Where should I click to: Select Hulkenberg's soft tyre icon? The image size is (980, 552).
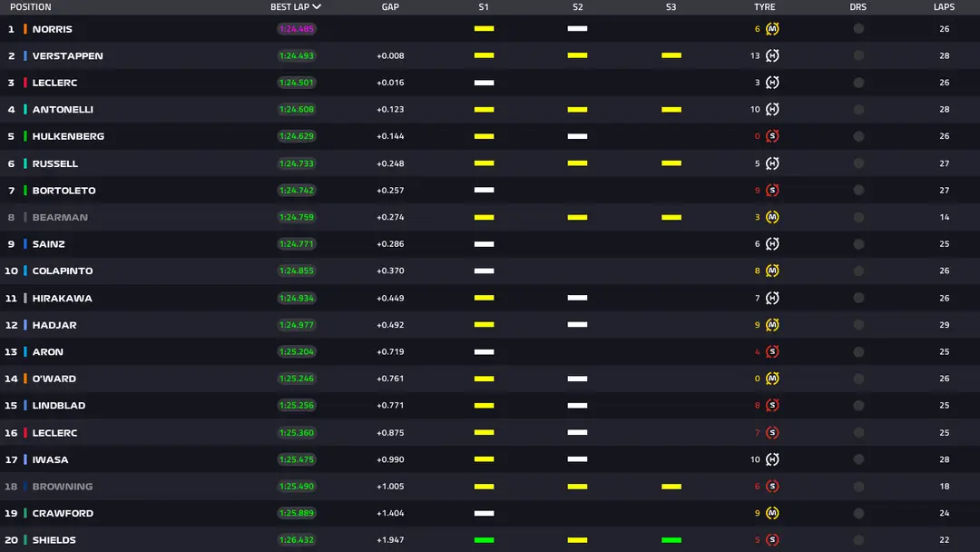pos(772,136)
